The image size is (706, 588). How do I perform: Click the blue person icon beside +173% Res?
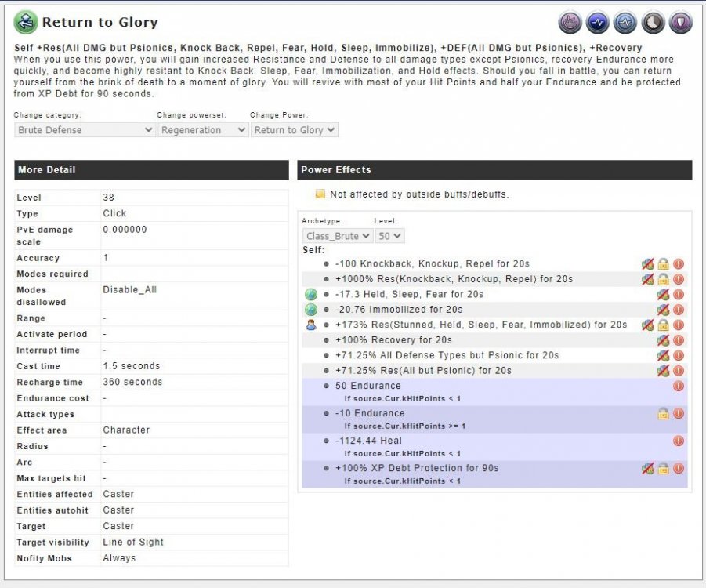click(x=311, y=325)
